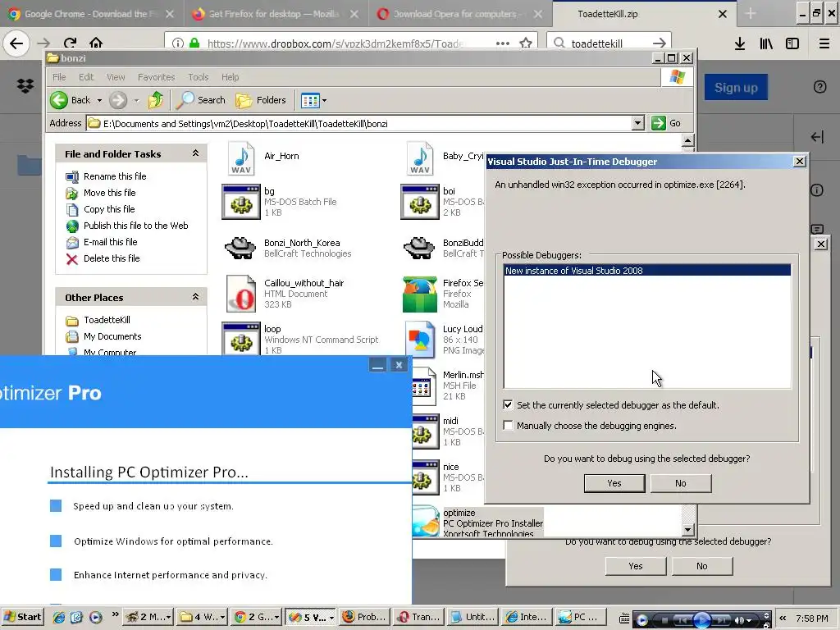Click the site info icon in URL bar
This screenshot has width=840, height=630.
[x=178, y=43]
